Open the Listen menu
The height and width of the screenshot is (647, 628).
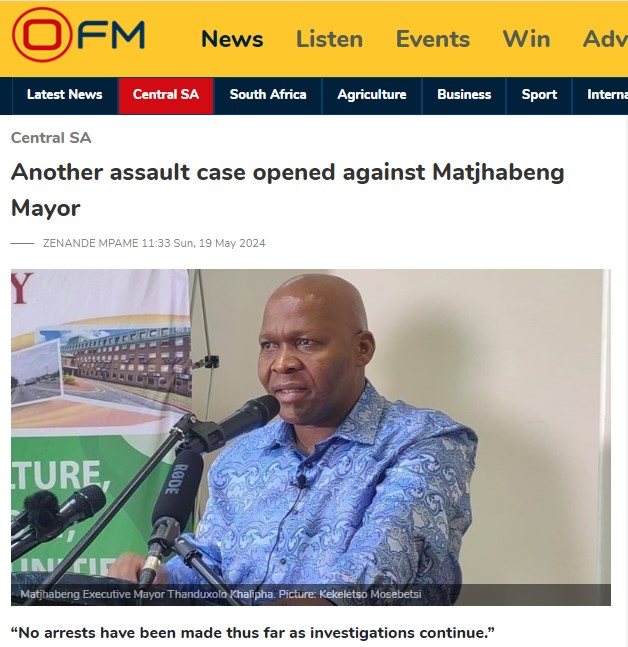tap(329, 39)
